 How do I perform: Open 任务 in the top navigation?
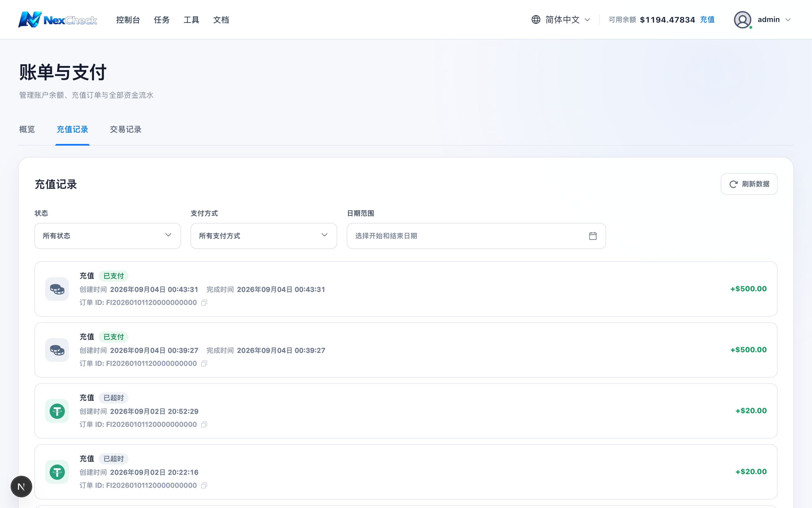pos(162,20)
